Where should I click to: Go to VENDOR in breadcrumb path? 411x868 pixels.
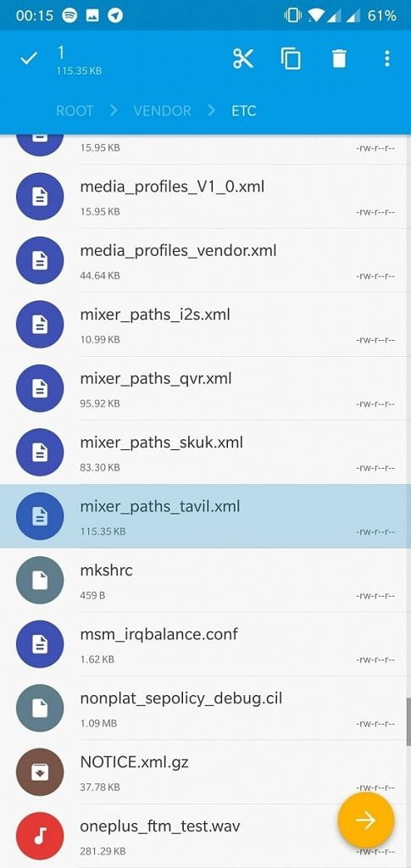[x=162, y=110]
